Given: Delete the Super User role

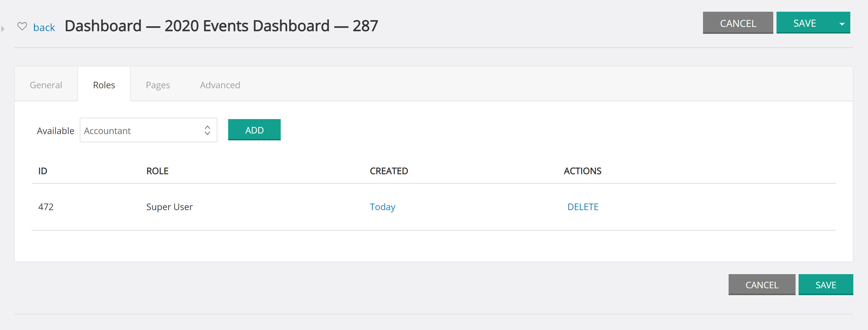Looking at the screenshot, I should tap(583, 207).
